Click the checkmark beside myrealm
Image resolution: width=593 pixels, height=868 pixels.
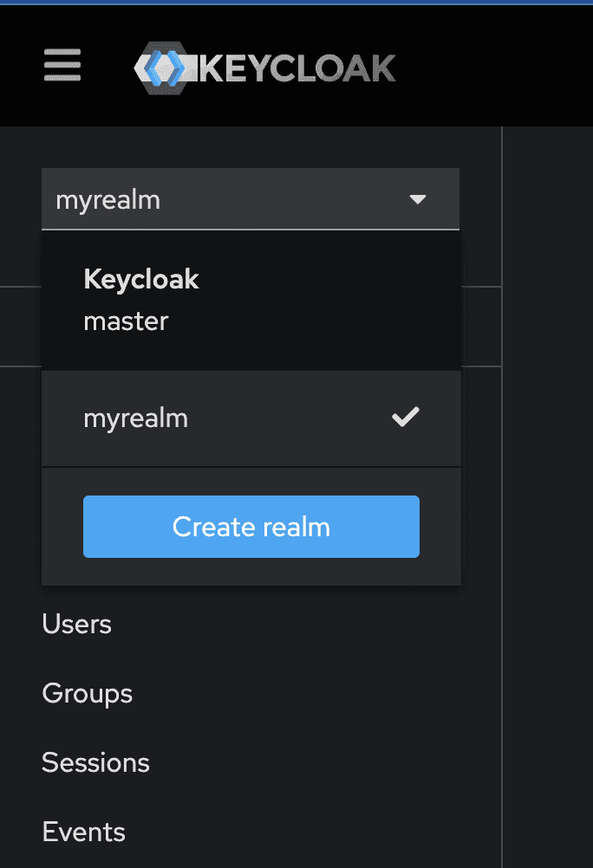tap(405, 418)
